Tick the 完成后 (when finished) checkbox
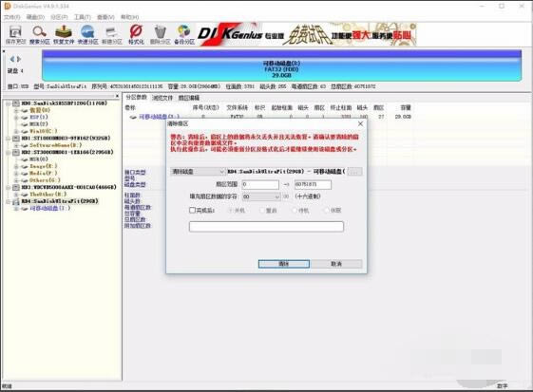 tap(192, 211)
